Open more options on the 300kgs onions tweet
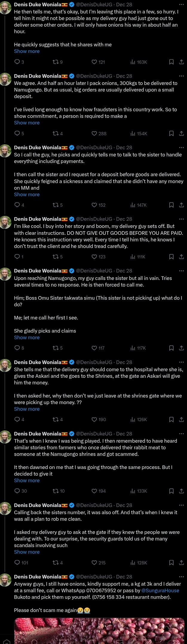Viewport: 187px width, 644px height. (181, 76)
